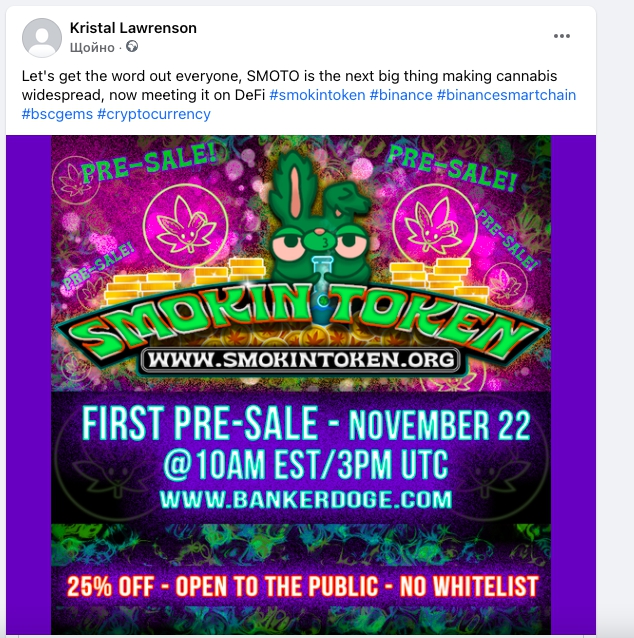Click the WWW.BANKERDOGE.COM text in the image
Screen dimensions: 634x638
coord(305,497)
